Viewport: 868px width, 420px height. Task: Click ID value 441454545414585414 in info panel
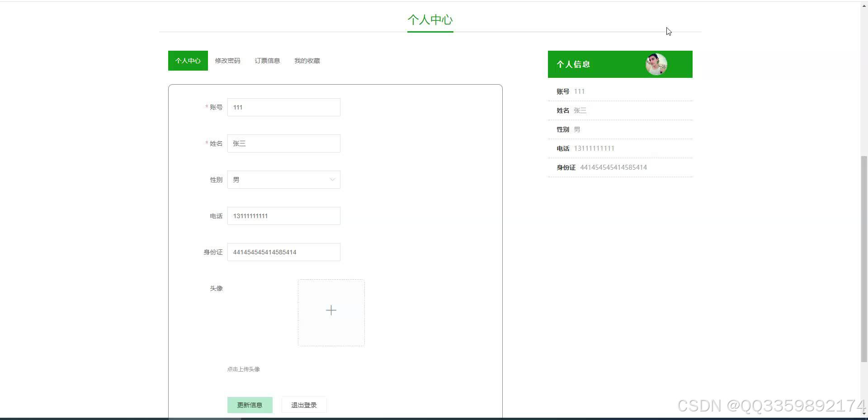click(x=613, y=167)
